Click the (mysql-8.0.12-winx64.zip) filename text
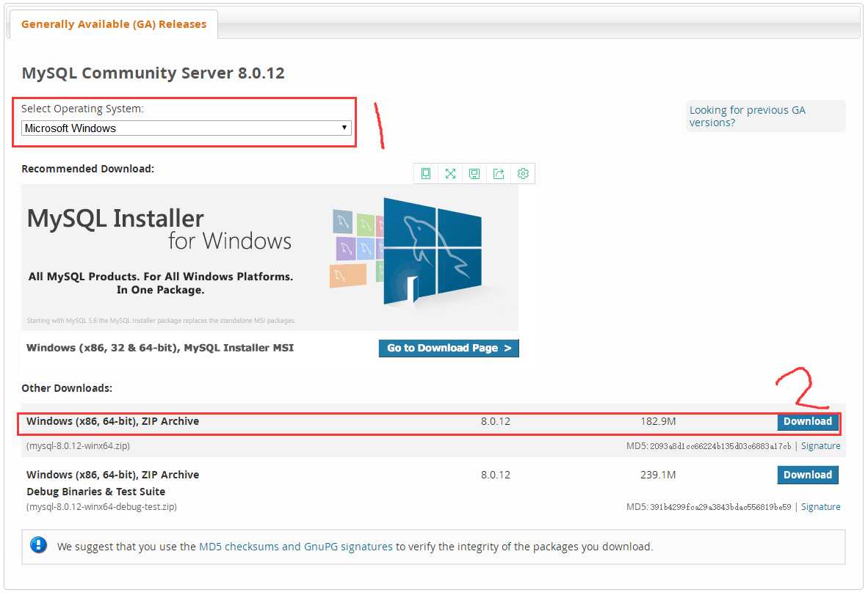 click(x=78, y=446)
